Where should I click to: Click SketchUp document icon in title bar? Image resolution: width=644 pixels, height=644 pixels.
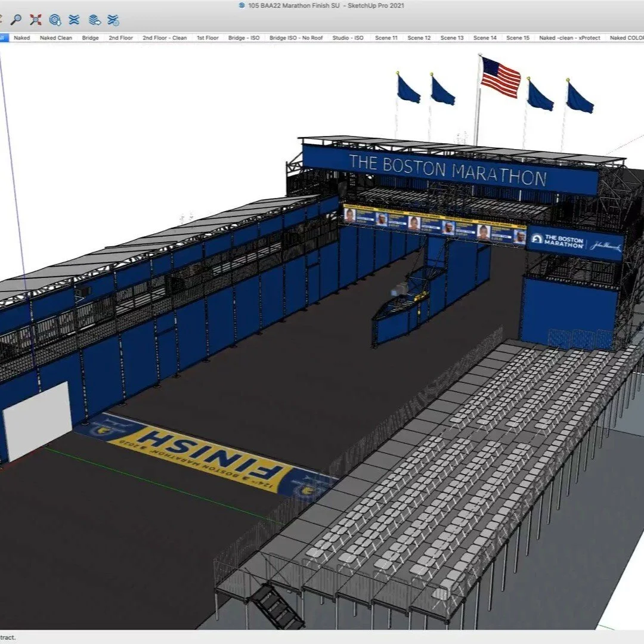pos(242,5)
